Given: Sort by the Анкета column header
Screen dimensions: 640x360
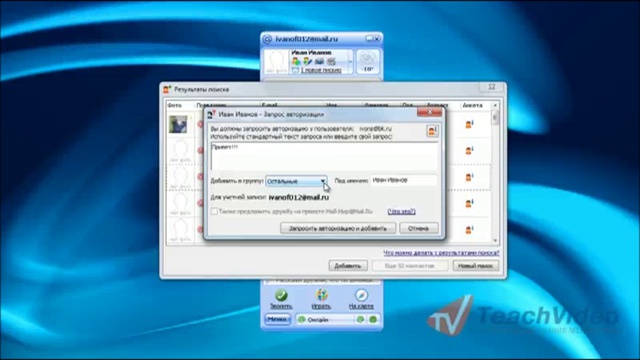Looking at the screenshot, I should [x=473, y=105].
